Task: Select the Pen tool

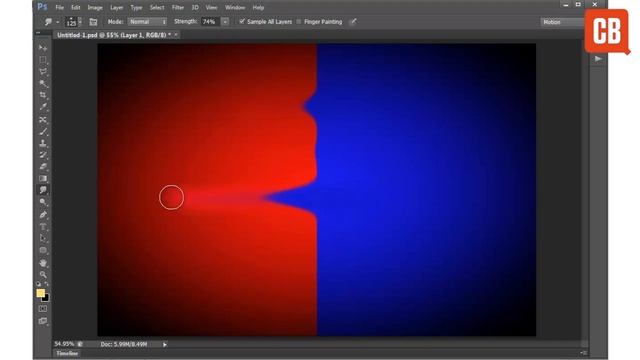Action: 43,215
